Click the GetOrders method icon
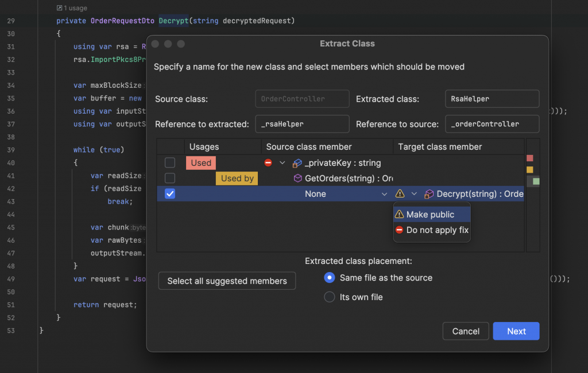 297,178
